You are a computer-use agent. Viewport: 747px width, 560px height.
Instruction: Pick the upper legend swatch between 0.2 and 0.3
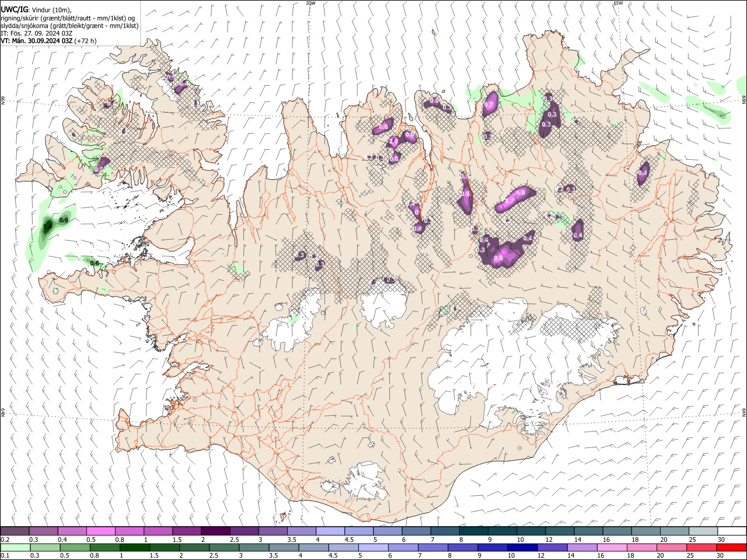coord(15,531)
